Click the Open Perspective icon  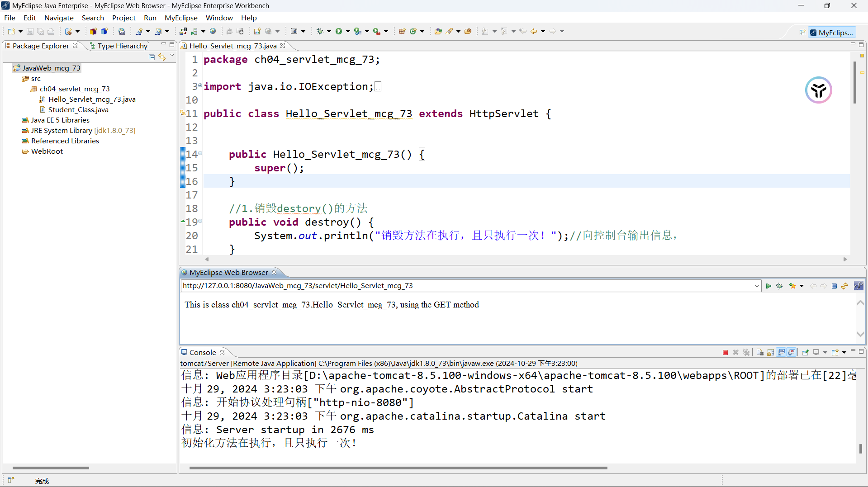[x=802, y=33]
